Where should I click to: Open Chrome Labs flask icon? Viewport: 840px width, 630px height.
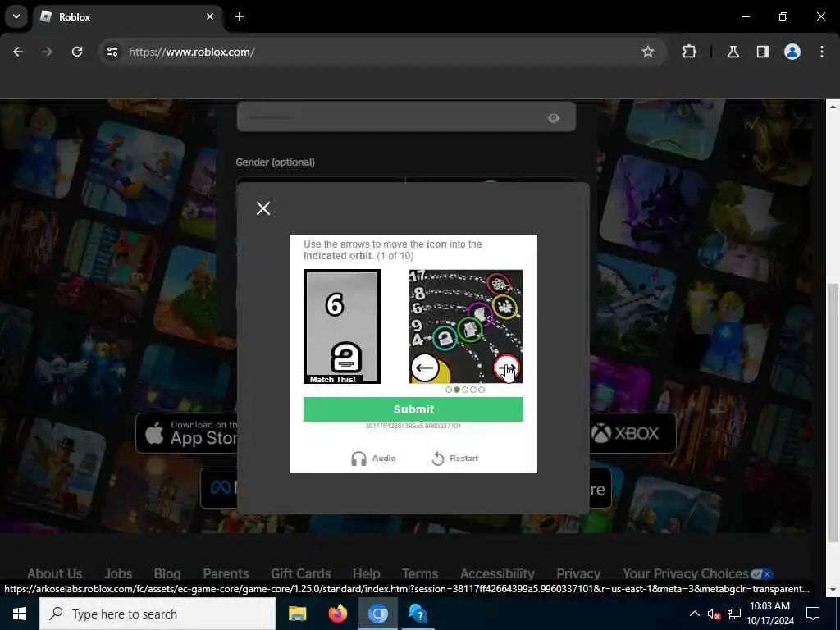tap(733, 52)
